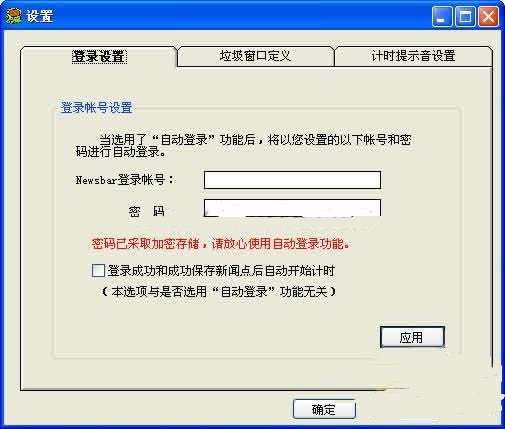This screenshot has width=505, height=429.
Task: Select the 计时提示音设置 tab
Action: pos(413,56)
